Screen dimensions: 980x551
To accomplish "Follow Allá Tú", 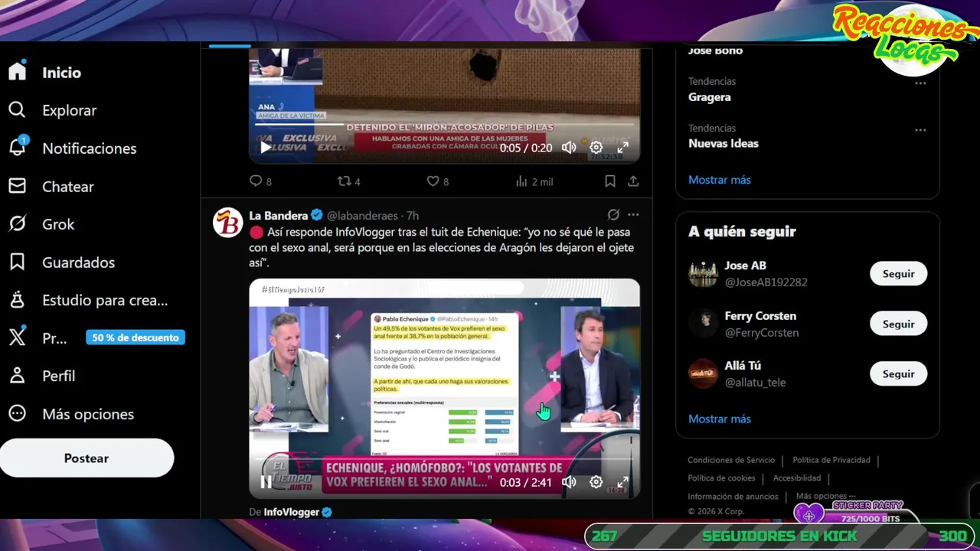I will pos(898,374).
